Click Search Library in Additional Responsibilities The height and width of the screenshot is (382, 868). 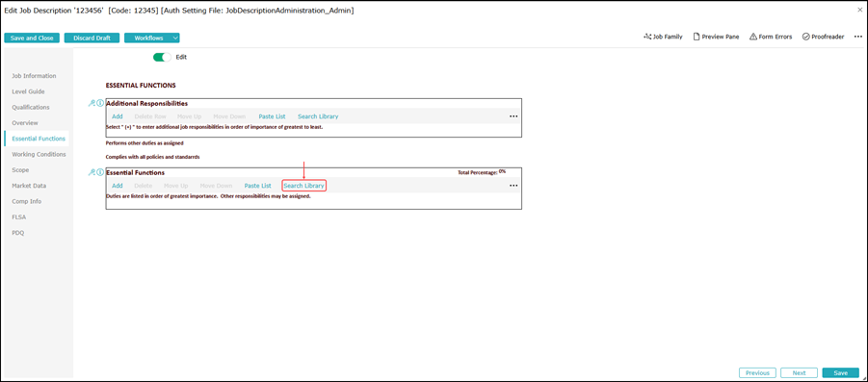click(318, 116)
